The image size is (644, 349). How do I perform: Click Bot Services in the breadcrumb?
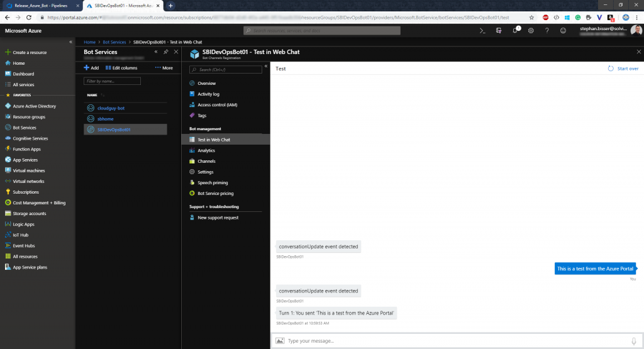(114, 42)
